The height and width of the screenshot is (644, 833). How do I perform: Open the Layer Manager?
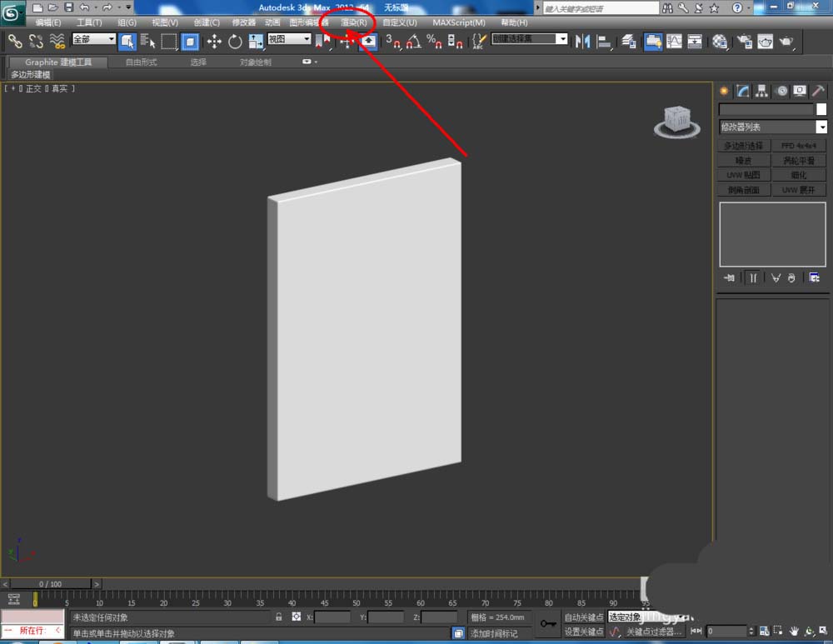pyautogui.click(x=628, y=42)
